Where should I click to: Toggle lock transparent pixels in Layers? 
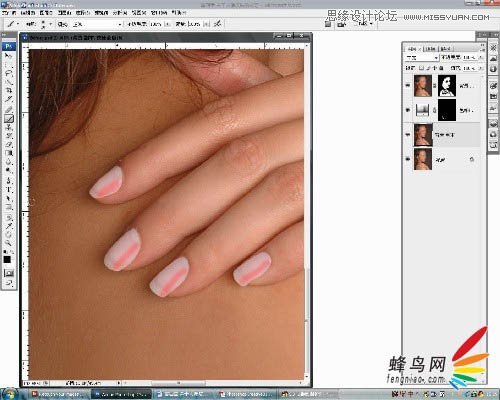click(421, 68)
